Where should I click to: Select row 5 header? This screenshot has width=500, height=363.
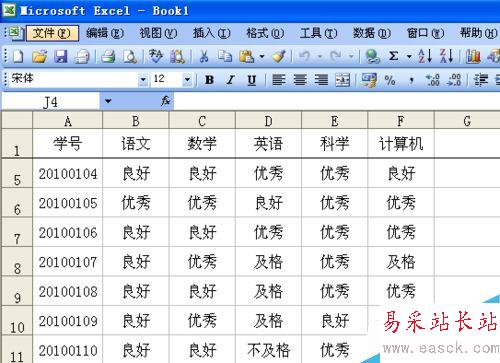coord(17,173)
